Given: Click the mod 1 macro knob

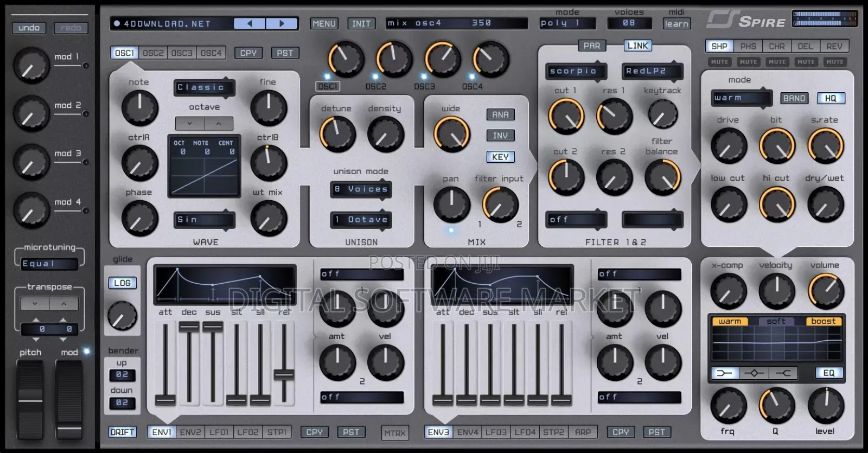Looking at the screenshot, I should [x=31, y=65].
